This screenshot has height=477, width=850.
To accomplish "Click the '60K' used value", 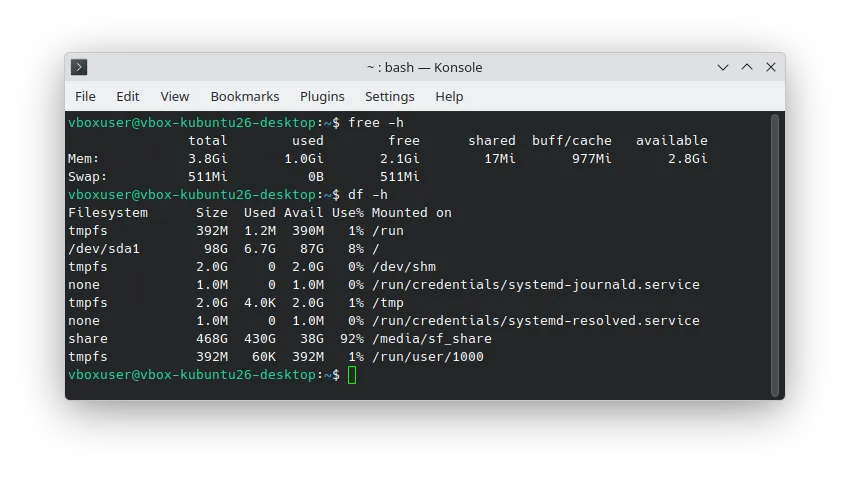I will click(x=263, y=357).
